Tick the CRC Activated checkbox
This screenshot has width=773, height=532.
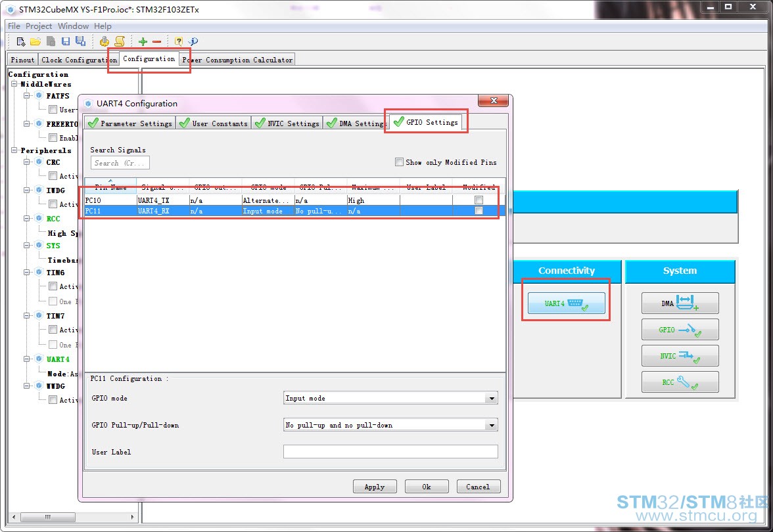coord(53,176)
